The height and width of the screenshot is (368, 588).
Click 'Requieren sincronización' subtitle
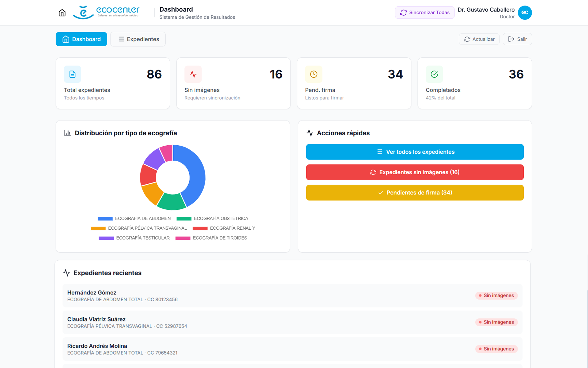[x=212, y=98]
